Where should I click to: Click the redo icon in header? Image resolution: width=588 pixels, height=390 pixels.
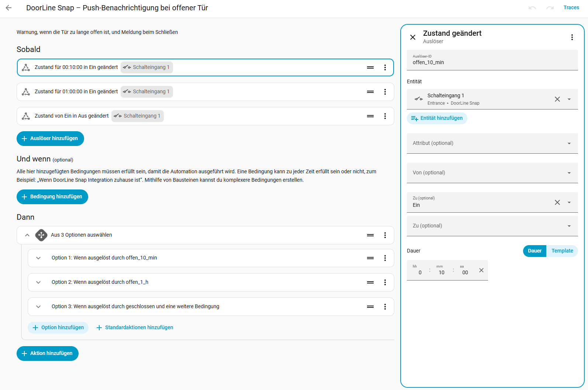[550, 8]
